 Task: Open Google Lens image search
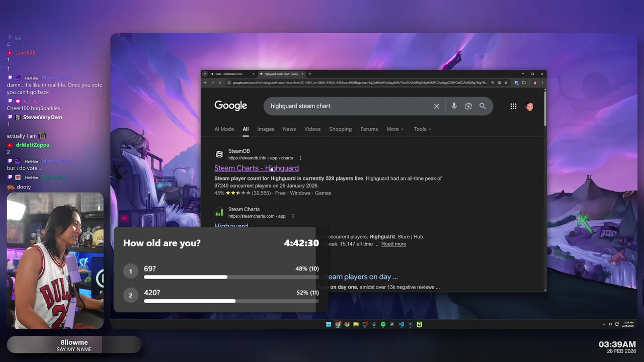click(468, 106)
